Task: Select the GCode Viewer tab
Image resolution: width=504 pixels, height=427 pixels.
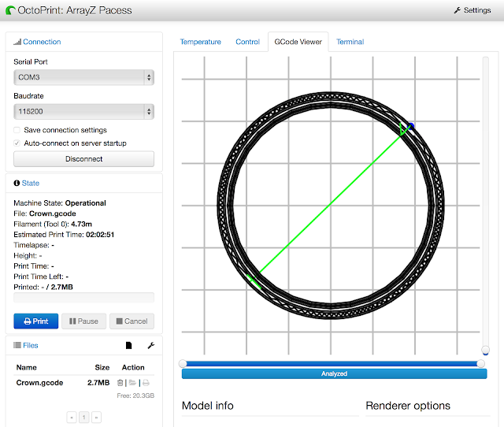Action: 298,42
